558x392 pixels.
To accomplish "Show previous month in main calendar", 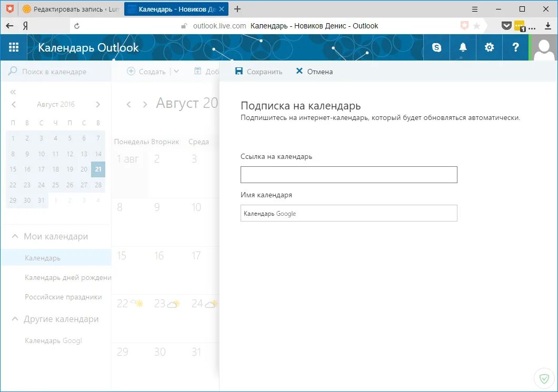I will click(129, 104).
